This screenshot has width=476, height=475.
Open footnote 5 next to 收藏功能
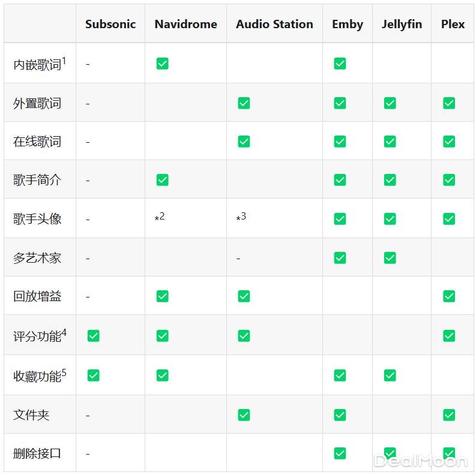[64, 372]
